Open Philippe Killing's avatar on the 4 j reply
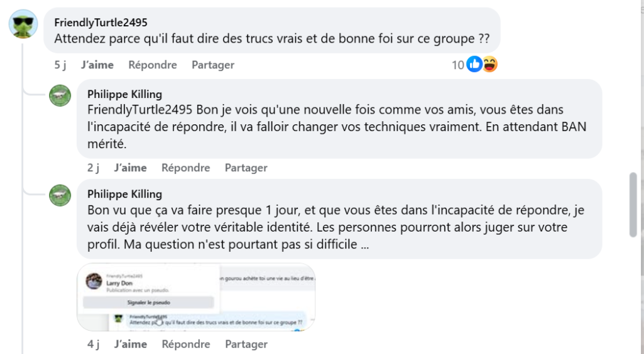Viewport: 644px width, 354px height. coord(60,195)
